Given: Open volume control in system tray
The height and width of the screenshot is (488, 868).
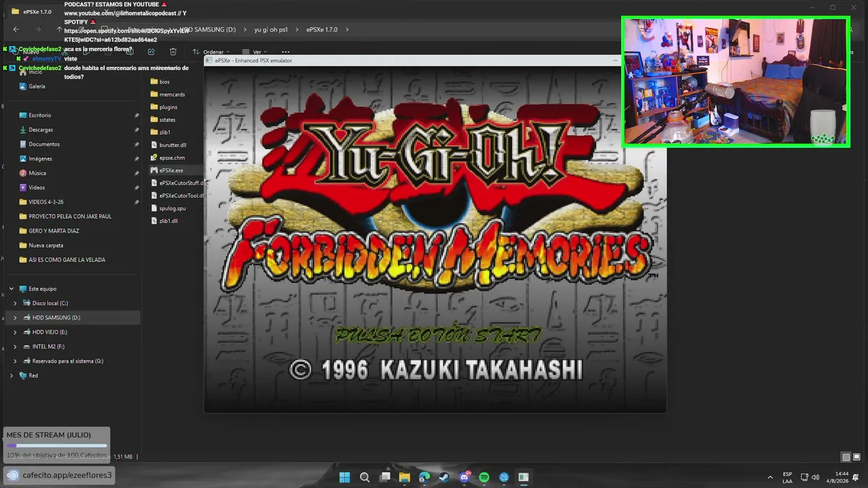Looking at the screenshot, I should pyautogui.click(x=815, y=477).
